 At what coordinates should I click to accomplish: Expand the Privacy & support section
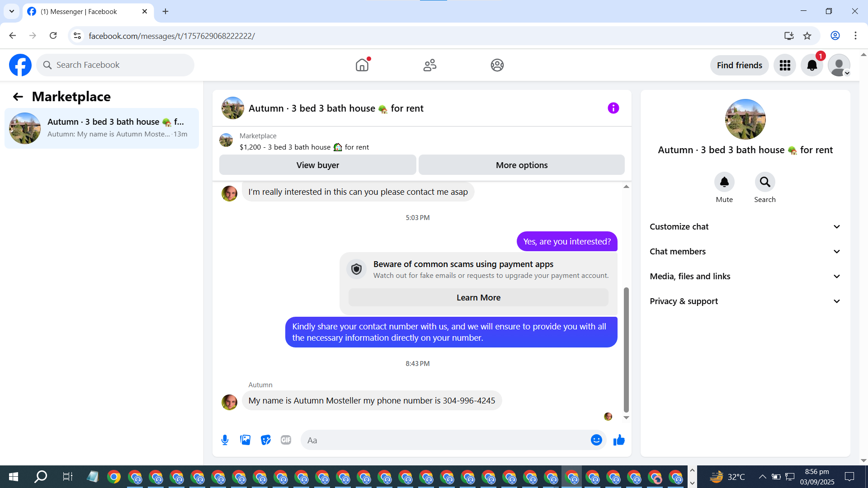point(745,301)
